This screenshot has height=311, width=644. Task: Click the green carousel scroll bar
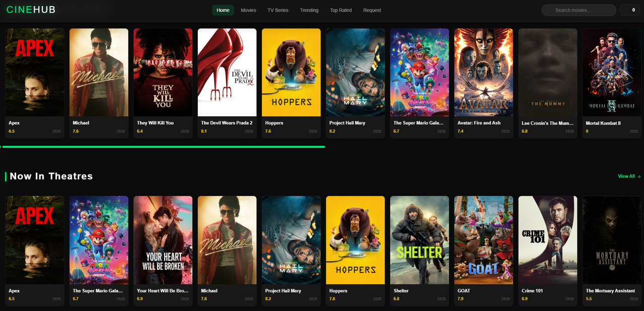tap(163, 147)
